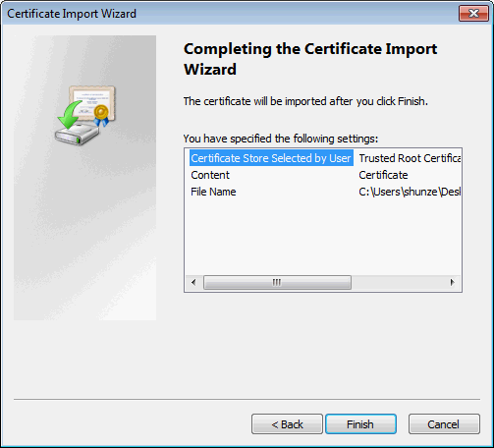Click the hard drive image in wizard graphic
Image resolution: width=494 pixels, height=448 pixels.
pyautogui.click(x=77, y=135)
